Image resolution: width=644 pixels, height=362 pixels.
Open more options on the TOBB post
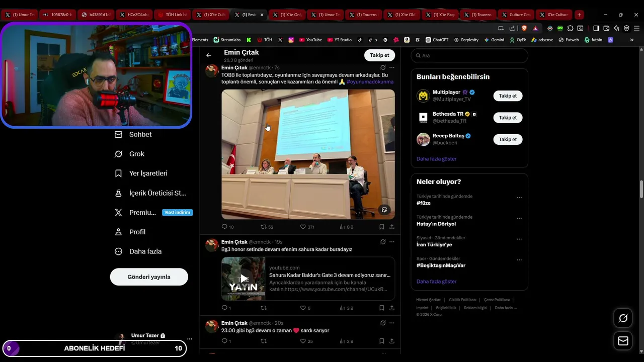coord(392,67)
